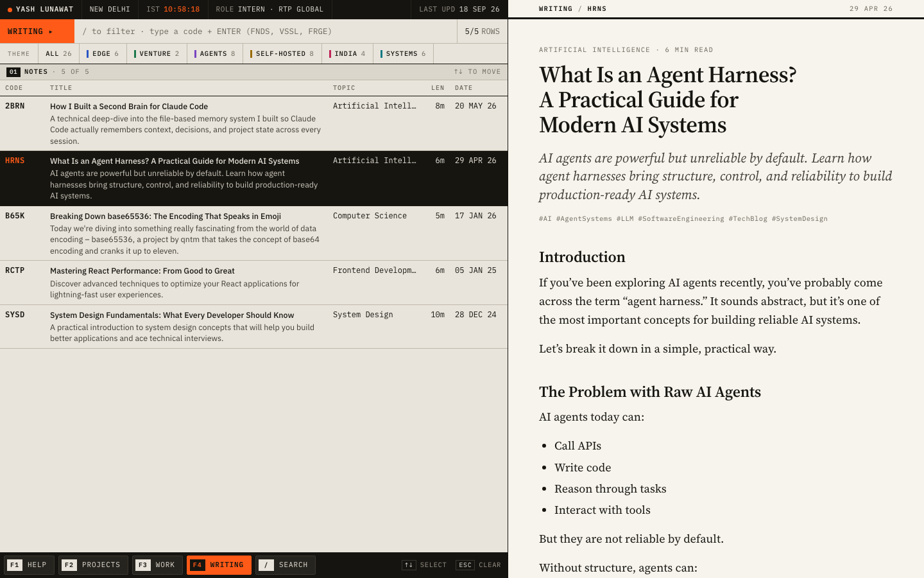Click LAST UPD 18 SEP 26 label
924x578 pixels.
click(459, 10)
